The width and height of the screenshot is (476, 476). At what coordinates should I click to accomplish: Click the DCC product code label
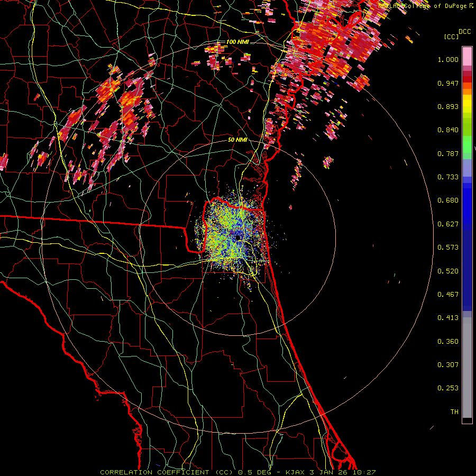point(464,32)
